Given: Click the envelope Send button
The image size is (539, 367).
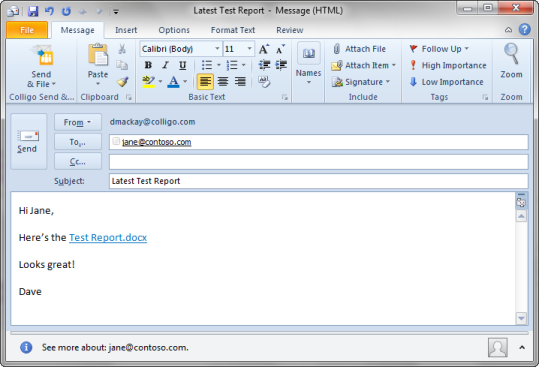Looking at the screenshot, I should pyautogui.click(x=29, y=142).
